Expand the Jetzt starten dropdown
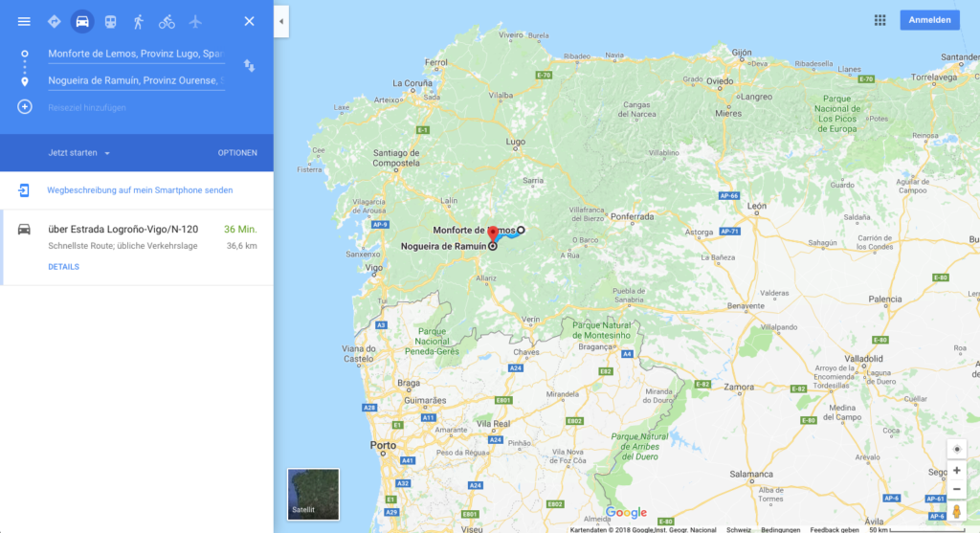 (79, 152)
